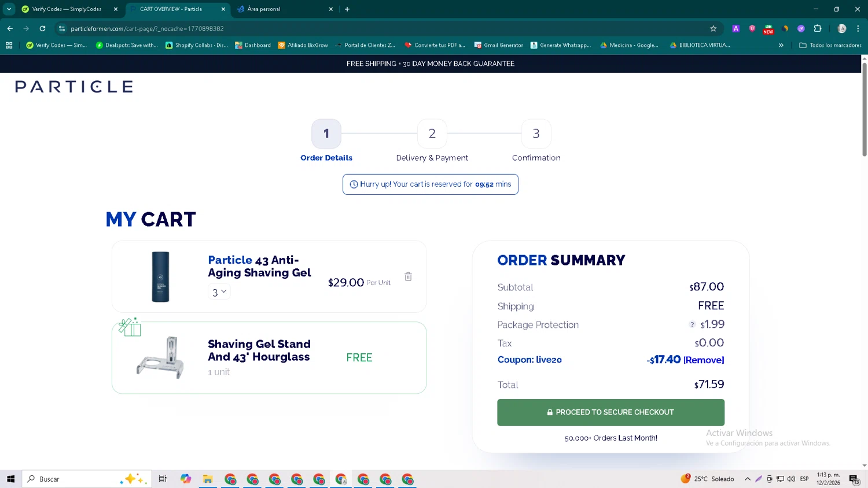Open the purple 'A' browser extension

tap(735, 28)
